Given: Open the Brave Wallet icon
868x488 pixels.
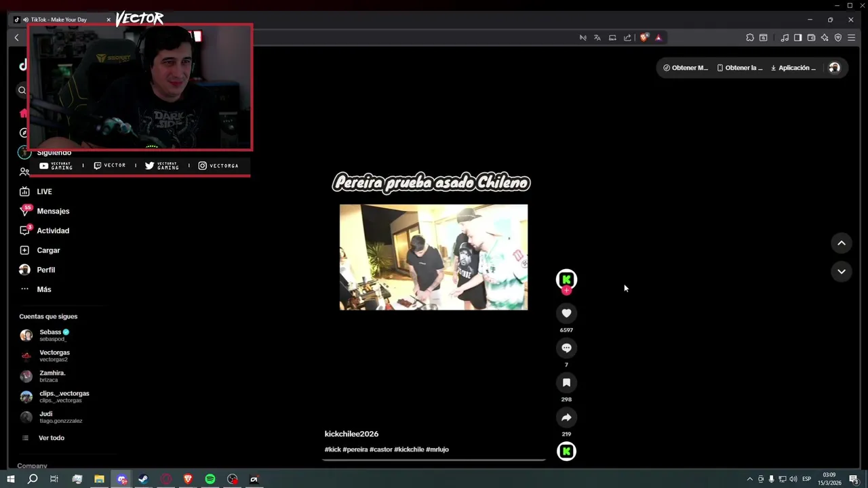Looking at the screenshot, I should coord(811,38).
